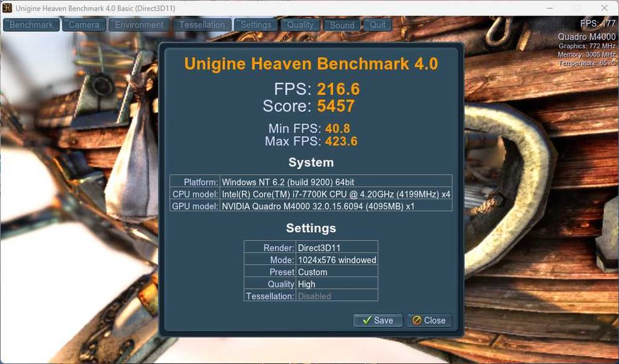
Task: Click the Settings section heading in dialog
Action: coord(311,228)
